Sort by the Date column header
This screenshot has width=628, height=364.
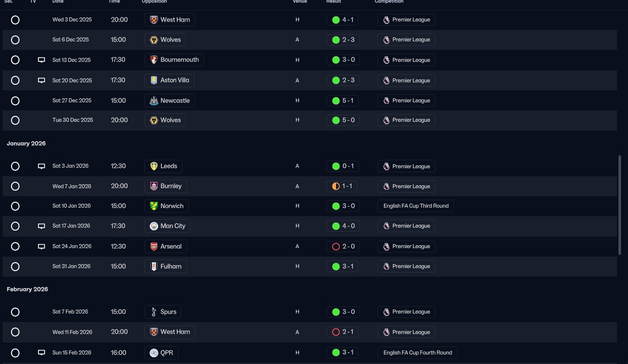pos(58,1)
